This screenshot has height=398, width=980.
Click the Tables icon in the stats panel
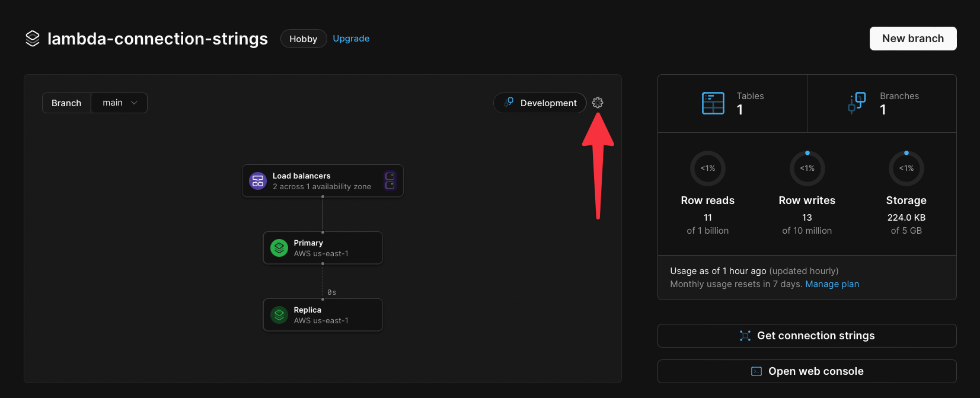tap(713, 103)
